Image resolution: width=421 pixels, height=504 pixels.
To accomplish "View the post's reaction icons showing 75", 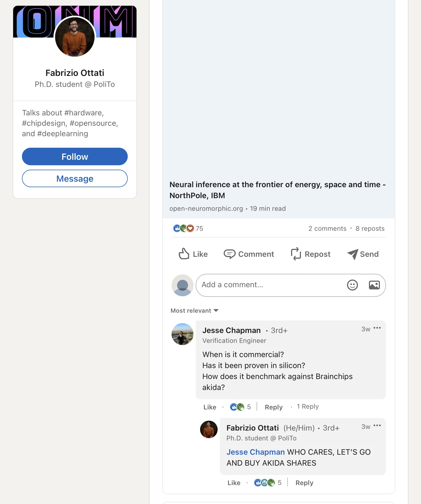I will 184,228.
